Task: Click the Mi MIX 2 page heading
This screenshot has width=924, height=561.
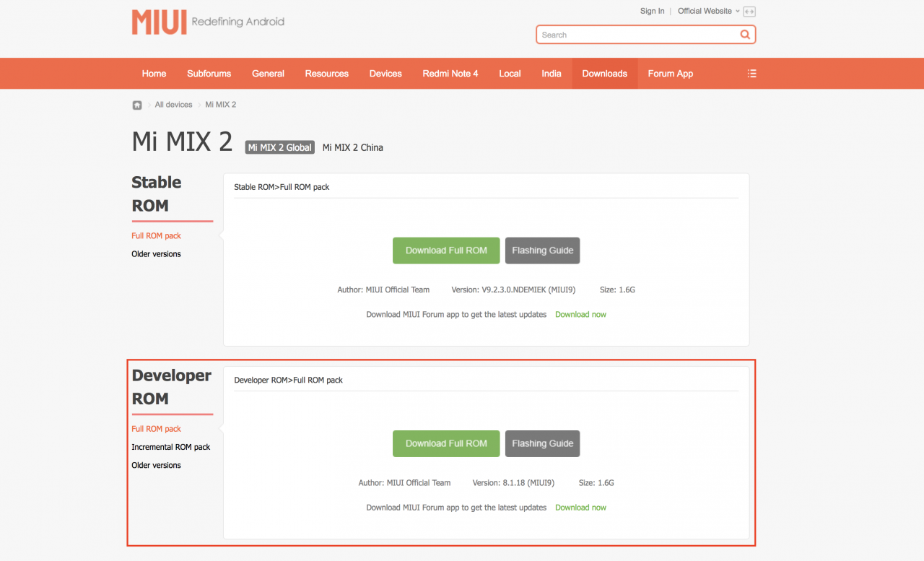Action: (182, 142)
